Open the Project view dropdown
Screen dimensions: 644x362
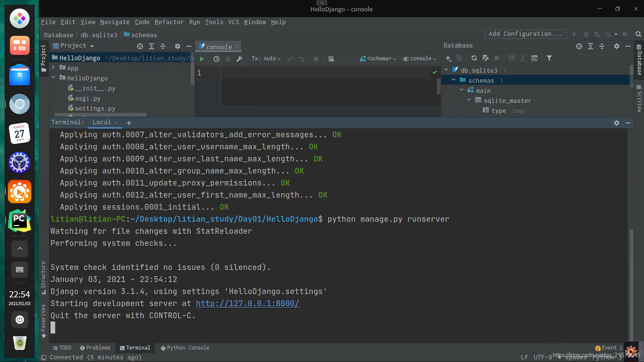tap(74, 46)
